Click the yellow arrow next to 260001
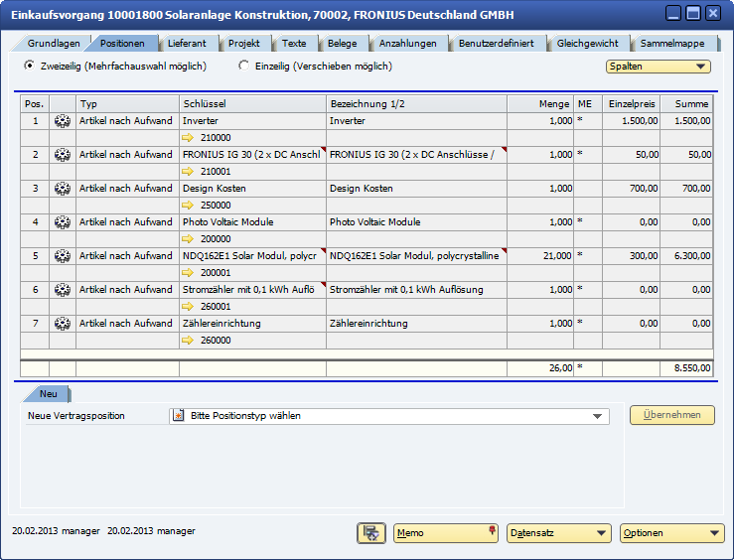Image resolution: width=734 pixels, height=560 pixels. point(188,307)
